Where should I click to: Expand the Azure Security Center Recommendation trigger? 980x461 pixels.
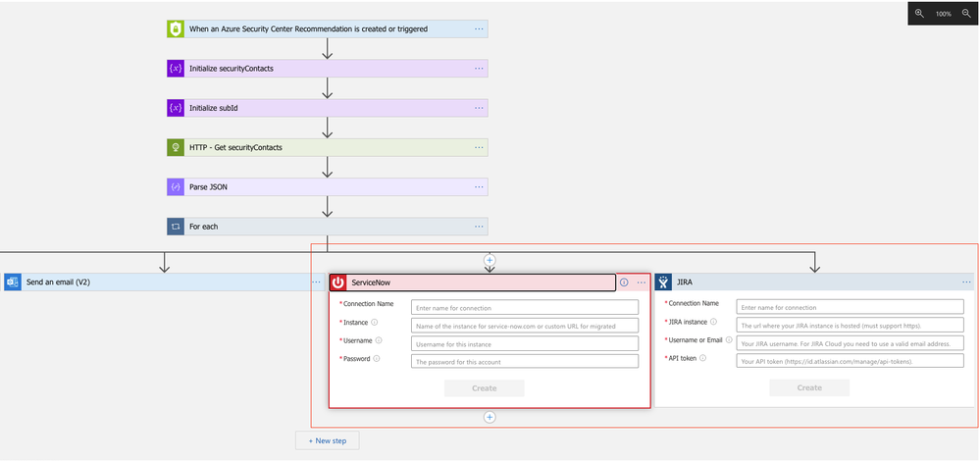click(328, 28)
